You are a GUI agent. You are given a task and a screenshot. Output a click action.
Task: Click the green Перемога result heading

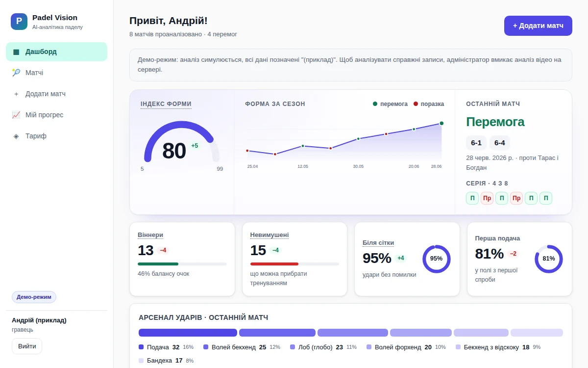click(x=495, y=122)
